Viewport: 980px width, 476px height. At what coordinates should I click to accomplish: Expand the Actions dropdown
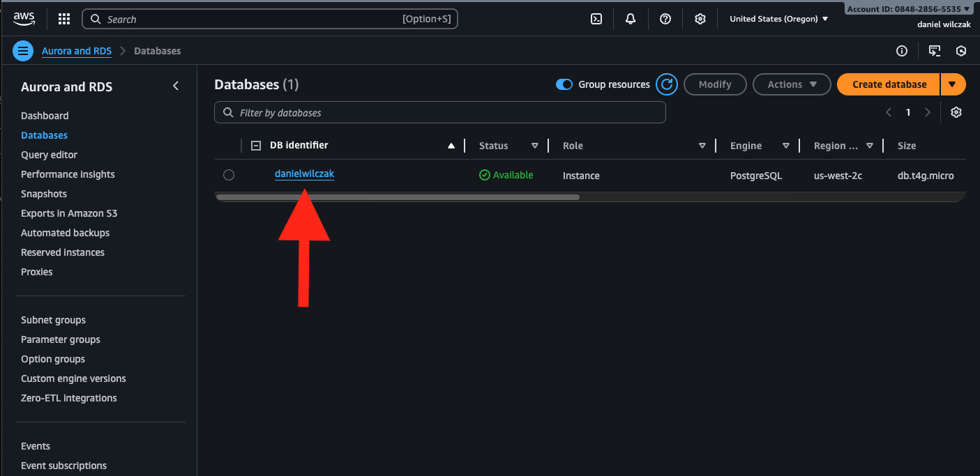pos(792,84)
